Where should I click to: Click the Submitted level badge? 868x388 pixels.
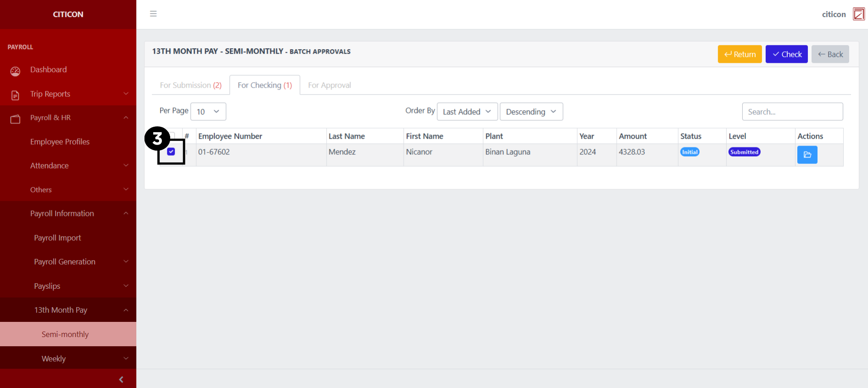click(x=744, y=152)
